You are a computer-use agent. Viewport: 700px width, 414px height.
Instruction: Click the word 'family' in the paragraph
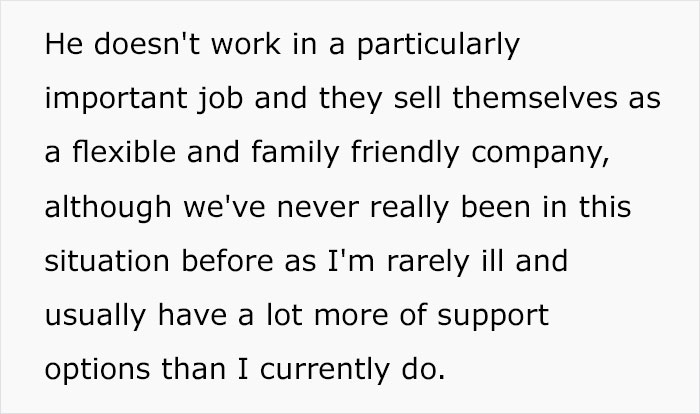click(x=296, y=154)
